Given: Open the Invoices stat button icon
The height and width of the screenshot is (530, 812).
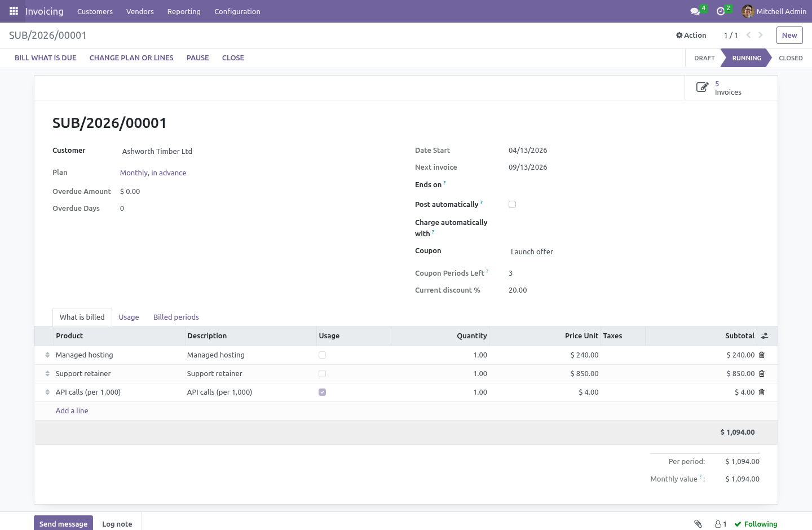Looking at the screenshot, I should (x=702, y=87).
